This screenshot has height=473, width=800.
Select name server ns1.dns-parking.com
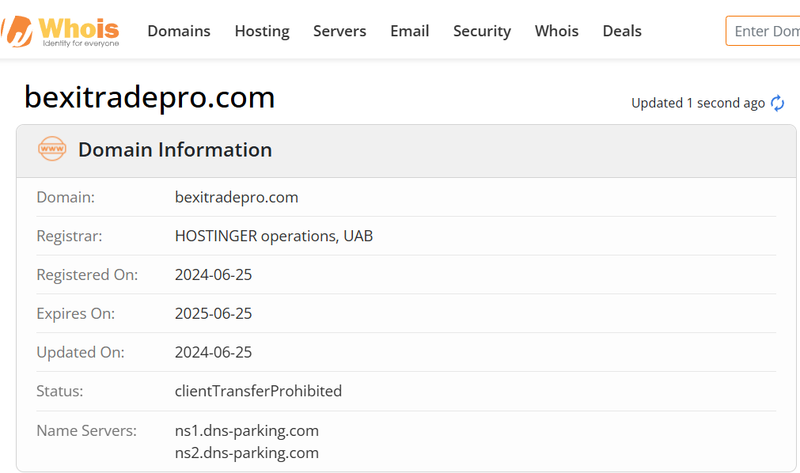point(246,431)
